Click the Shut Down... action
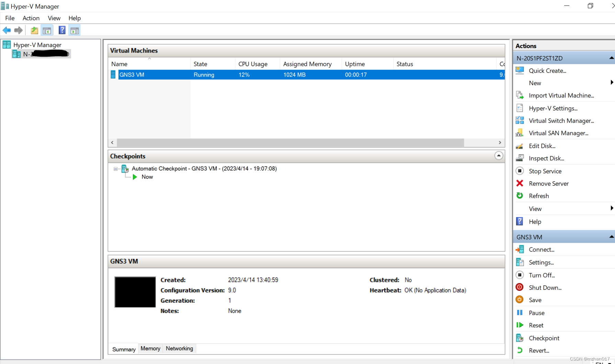The image size is (615, 364). click(545, 287)
